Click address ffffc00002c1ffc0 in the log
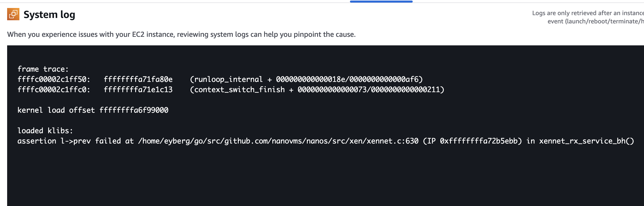The width and height of the screenshot is (644, 206). (54, 90)
